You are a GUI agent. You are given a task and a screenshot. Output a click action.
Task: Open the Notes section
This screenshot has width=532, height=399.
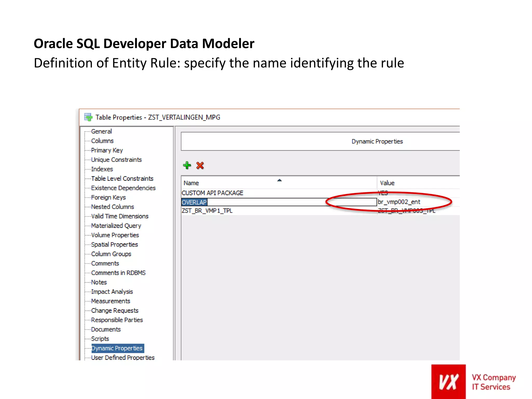(x=99, y=282)
